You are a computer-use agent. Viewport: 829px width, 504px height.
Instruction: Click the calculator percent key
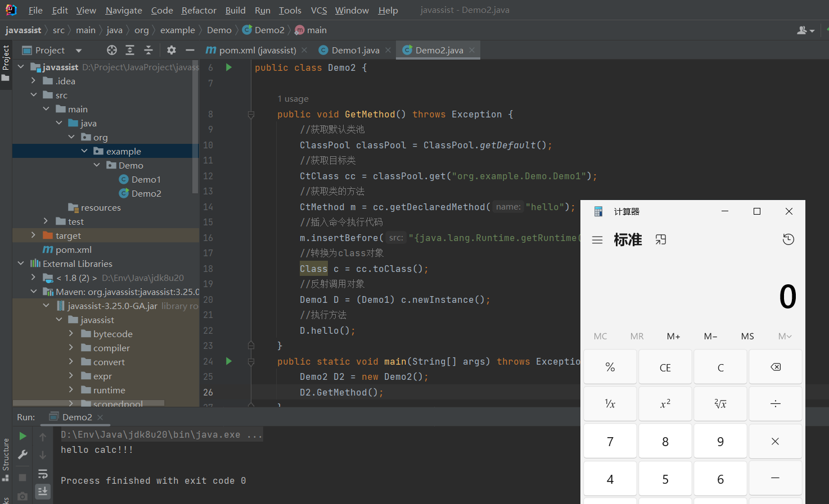pyautogui.click(x=610, y=367)
